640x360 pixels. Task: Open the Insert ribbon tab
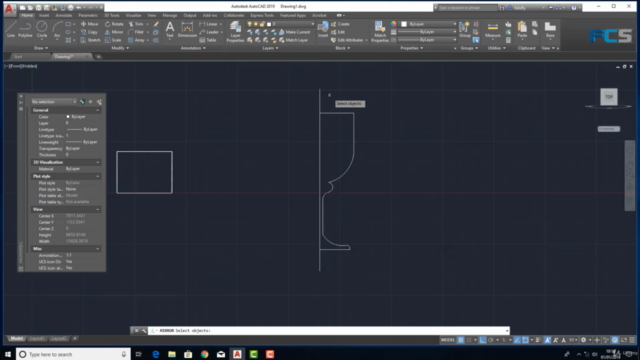pyautogui.click(x=44, y=16)
